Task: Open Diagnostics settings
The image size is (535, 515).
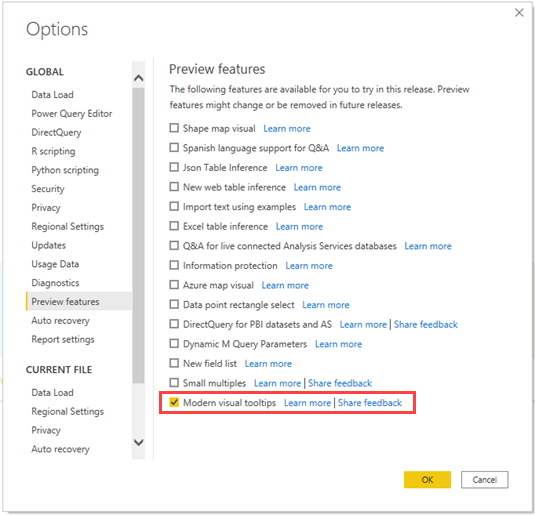Action: tap(55, 283)
